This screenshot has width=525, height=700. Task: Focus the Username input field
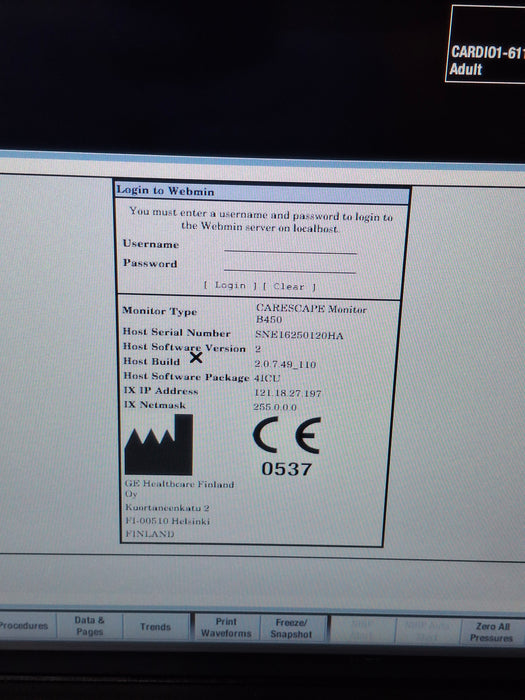[x=290, y=247]
